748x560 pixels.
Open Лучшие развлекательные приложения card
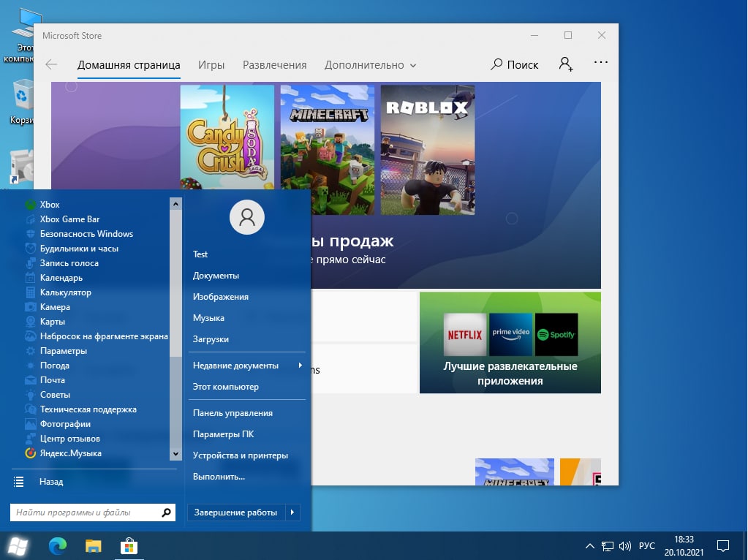pos(510,342)
